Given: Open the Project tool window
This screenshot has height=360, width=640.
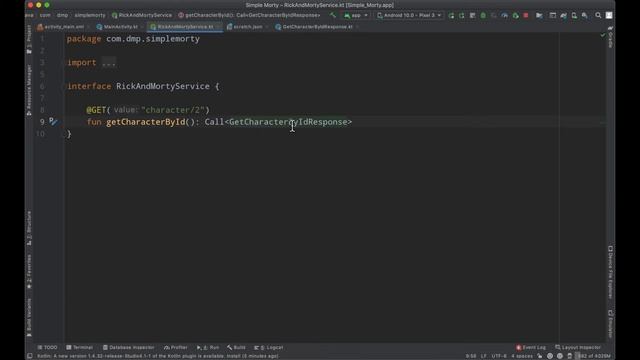Looking at the screenshot, I should coord(29,39).
